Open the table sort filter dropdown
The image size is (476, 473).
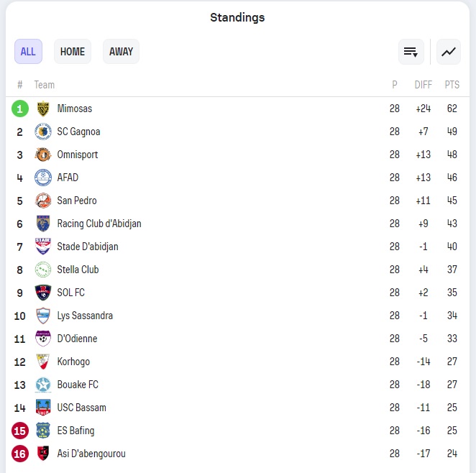(411, 52)
